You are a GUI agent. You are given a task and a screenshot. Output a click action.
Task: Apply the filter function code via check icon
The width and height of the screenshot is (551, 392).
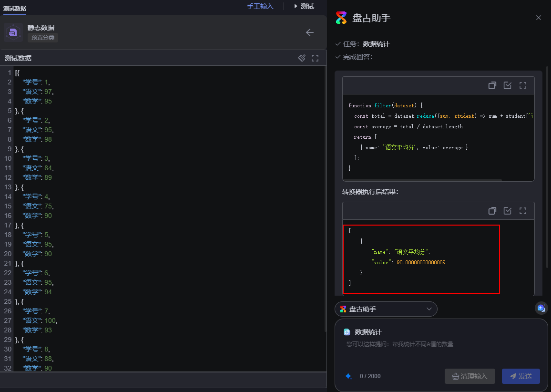tap(508, 85)
